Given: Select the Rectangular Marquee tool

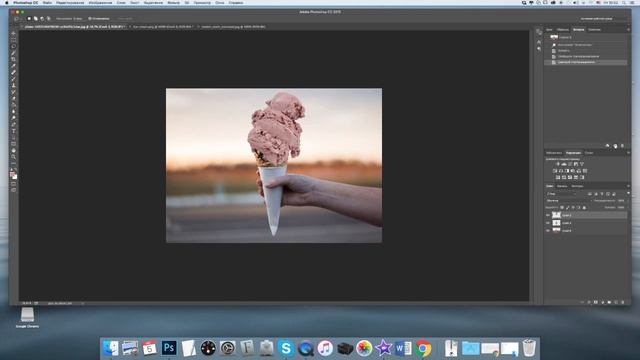Looking at the screenshot, I should [x=13, y=40].
